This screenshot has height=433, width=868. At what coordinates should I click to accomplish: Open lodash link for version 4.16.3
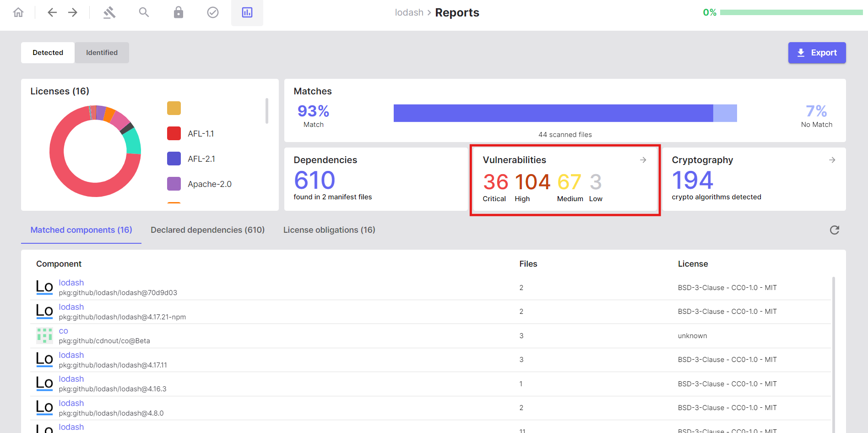(71, 379)
